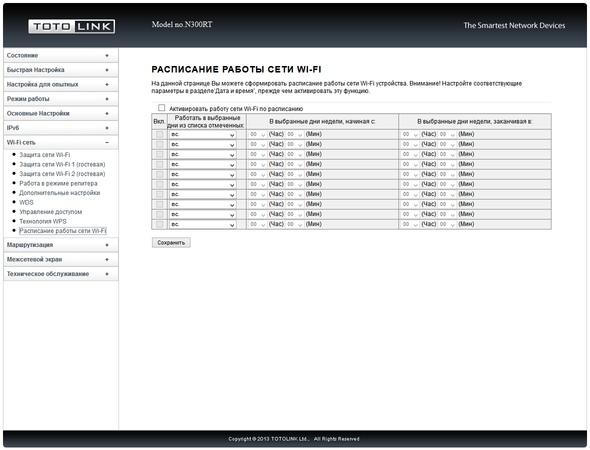This screenshot has height=450, width=590.
Task: Open the WDS settings page
Action: point(26,202)
